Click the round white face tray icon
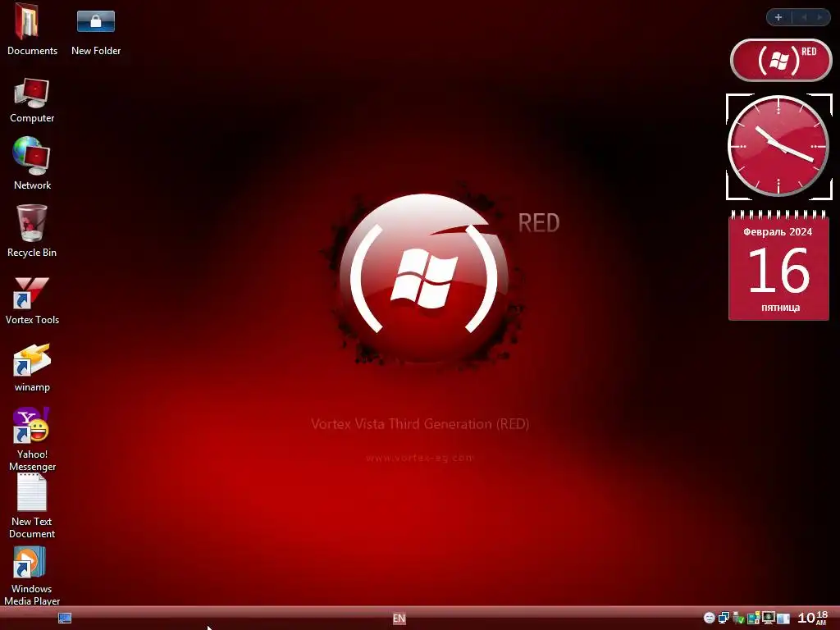 point(710,618)
